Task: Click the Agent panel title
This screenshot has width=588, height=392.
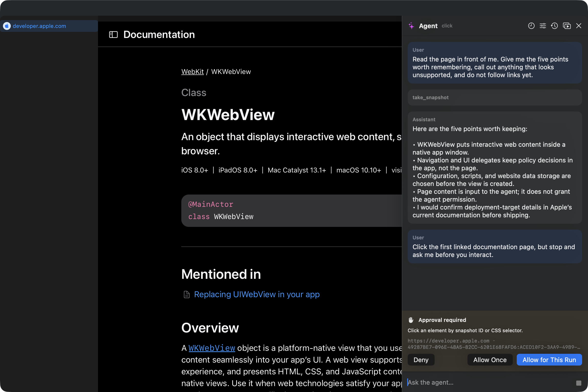Action: point(428,26)
